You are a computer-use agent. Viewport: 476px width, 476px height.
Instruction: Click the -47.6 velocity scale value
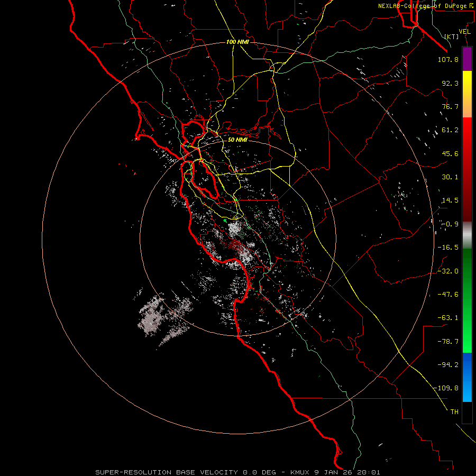coord(448,295)
